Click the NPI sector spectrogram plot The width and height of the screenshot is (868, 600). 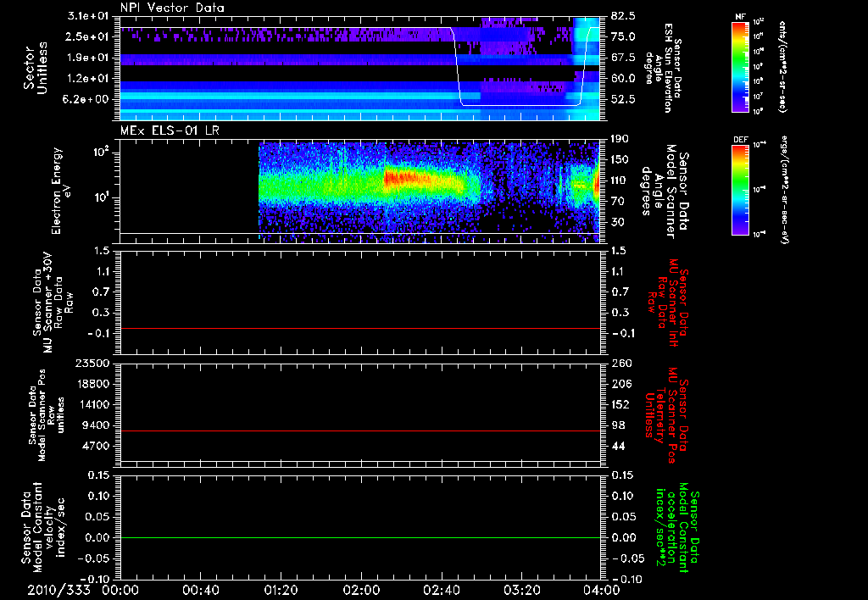359,68
